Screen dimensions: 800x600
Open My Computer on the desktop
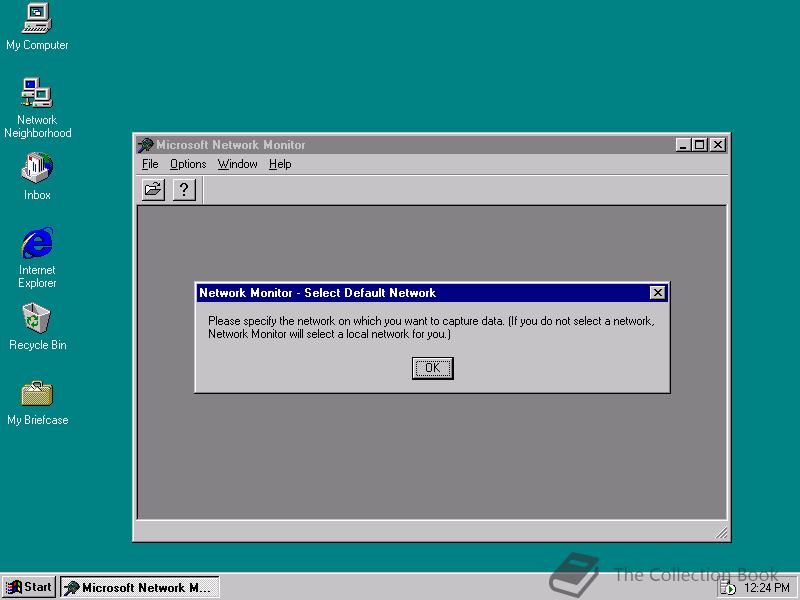click(x=37, y=25)
